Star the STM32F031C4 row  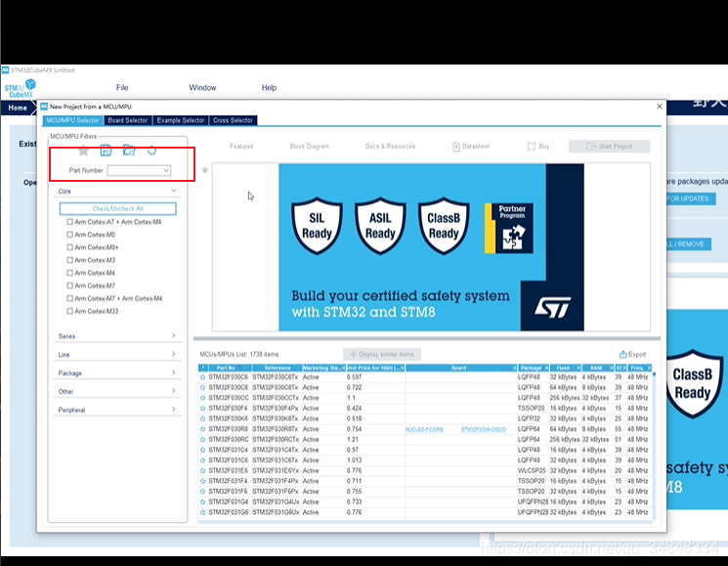click(202, 450)
